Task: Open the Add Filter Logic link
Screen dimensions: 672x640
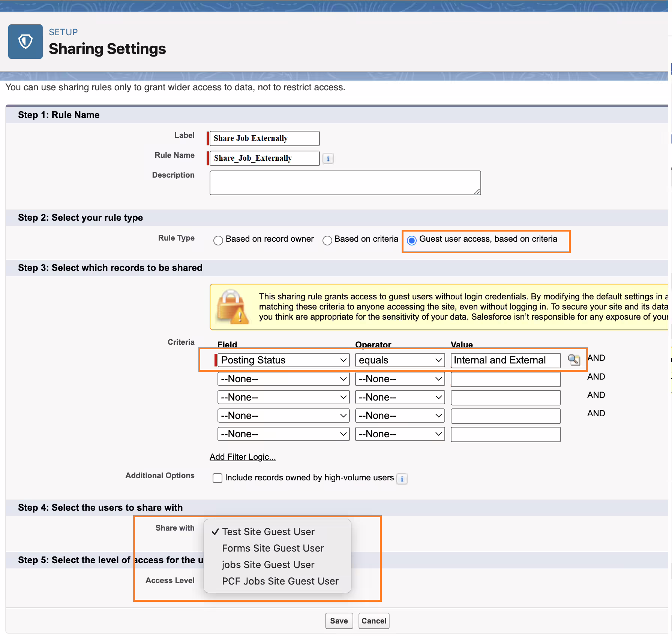Action: point(243,457)
